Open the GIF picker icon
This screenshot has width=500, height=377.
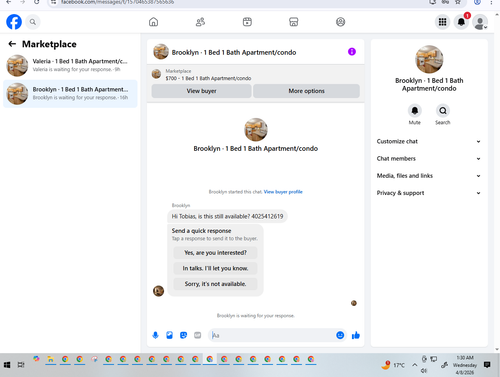pyautogui.click(x=198, y=335)
